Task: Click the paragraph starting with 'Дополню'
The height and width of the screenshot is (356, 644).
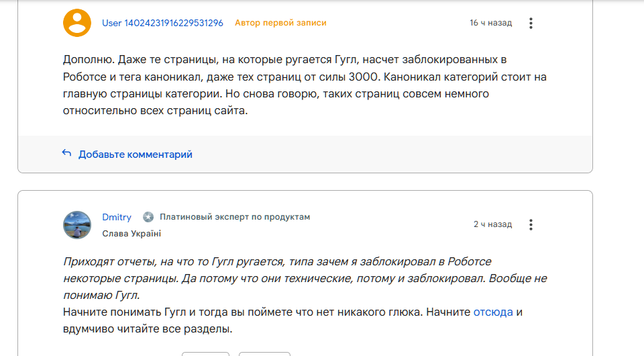Action: pyautogui.click(x=305, y=85)
